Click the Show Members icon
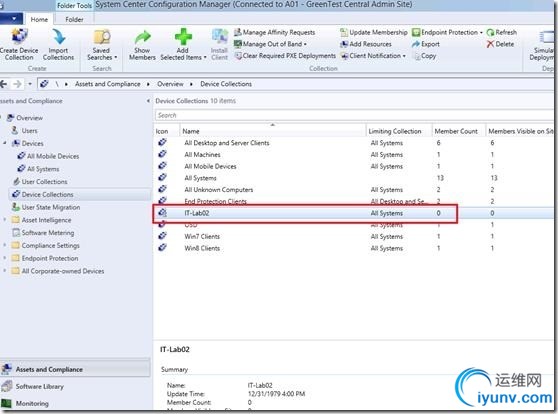The height and width of the screenshot is (414, 558). tap(143, 36)
